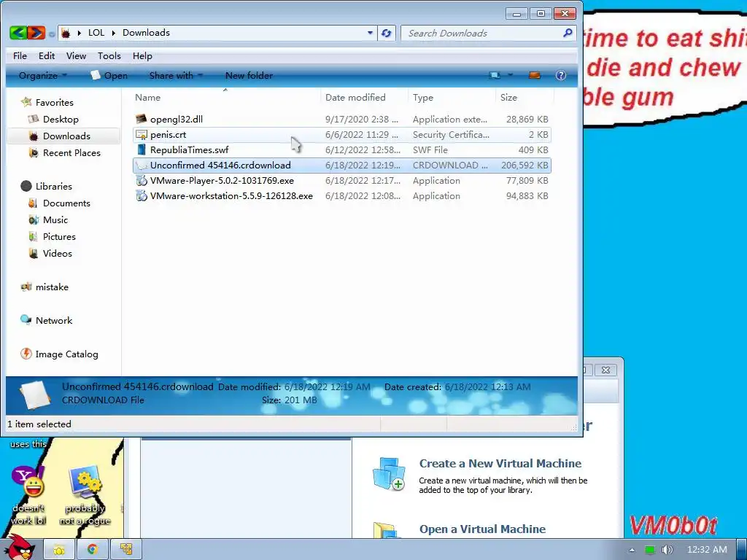Click the Image Catalog icon
The width and height of the screenshot is (747, 560).
point(26,354)
